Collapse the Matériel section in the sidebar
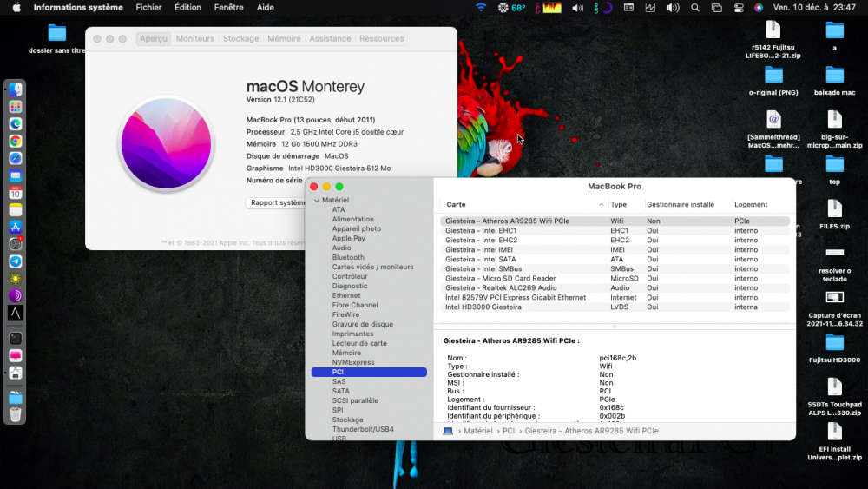Viewport: 868px width, 489px height. [317, 200]
